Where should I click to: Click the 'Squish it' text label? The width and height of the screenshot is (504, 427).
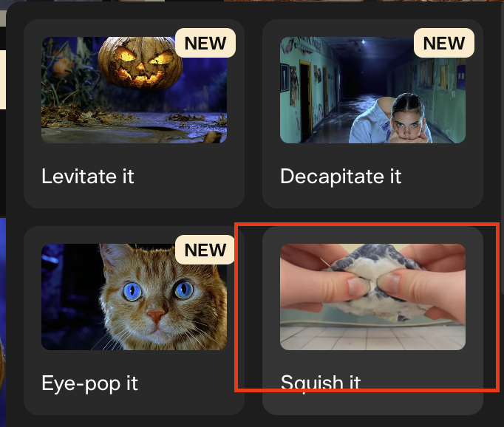pos(321,383)
